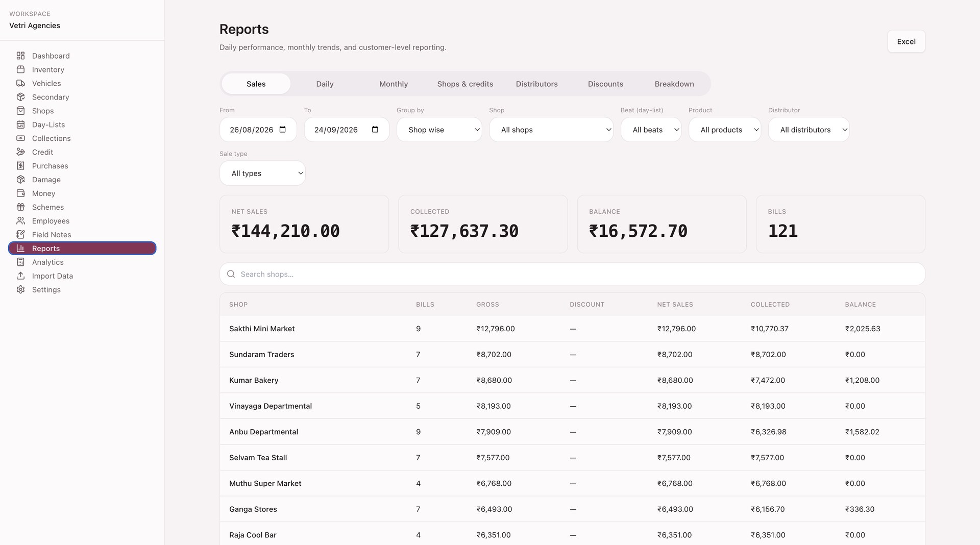980x545 pixels.
Task: Click the Purchases receipt icon
Action: point(20,166)
